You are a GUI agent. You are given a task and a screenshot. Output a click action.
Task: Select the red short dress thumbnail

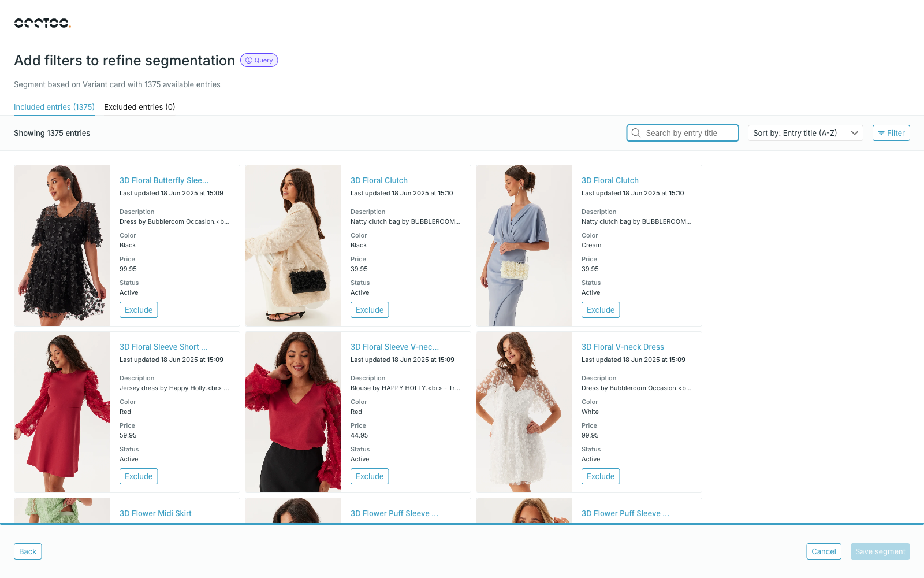62,412
